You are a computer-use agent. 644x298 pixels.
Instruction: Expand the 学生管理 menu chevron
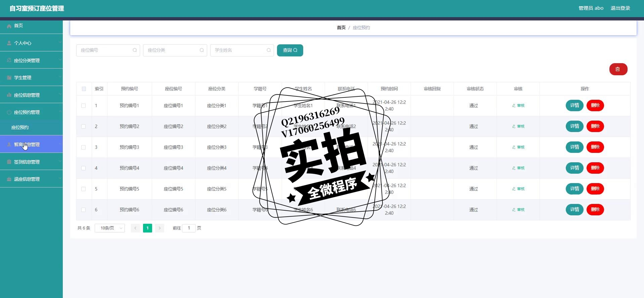pos(60,77)
